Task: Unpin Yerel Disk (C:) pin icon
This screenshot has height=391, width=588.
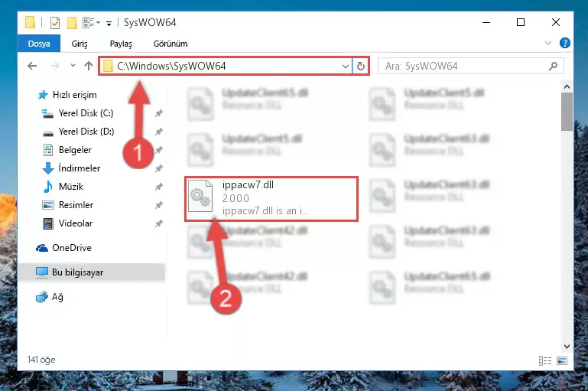Action: click(159, 113)
